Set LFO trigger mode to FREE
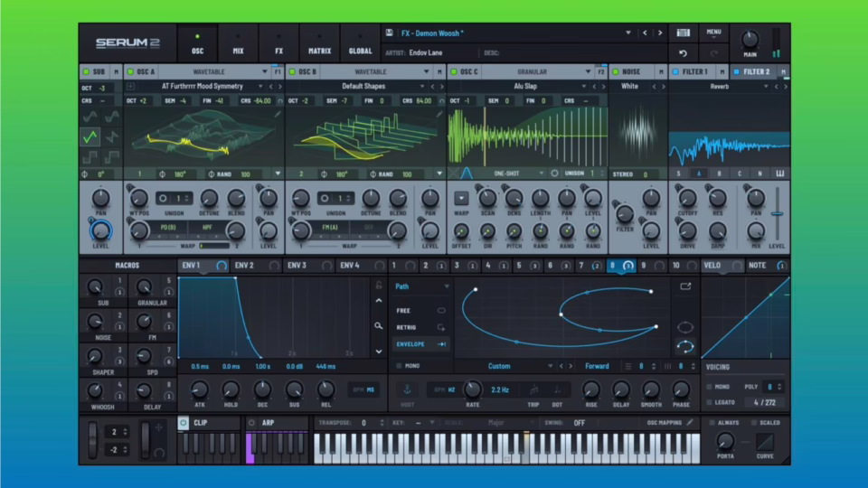This screenshot has width=868, height=488. click(x=420, y=310)
